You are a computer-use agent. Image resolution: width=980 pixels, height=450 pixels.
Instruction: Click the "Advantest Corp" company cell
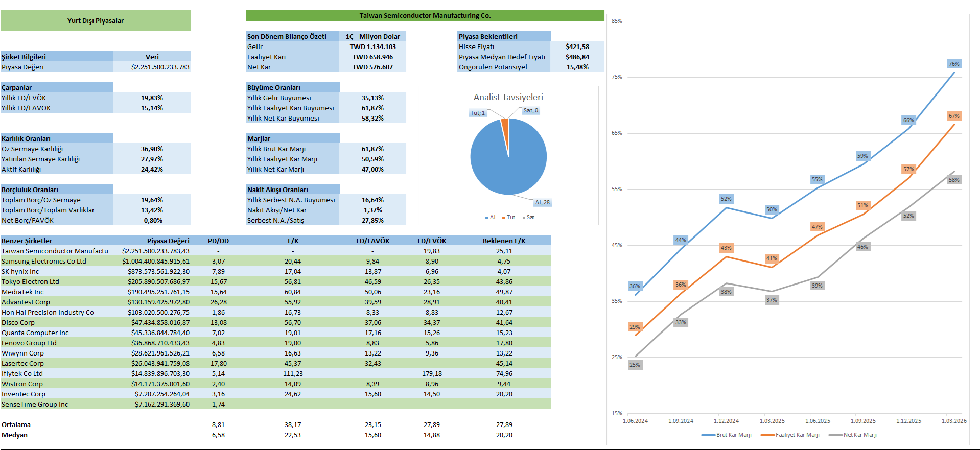pos(26,302)
